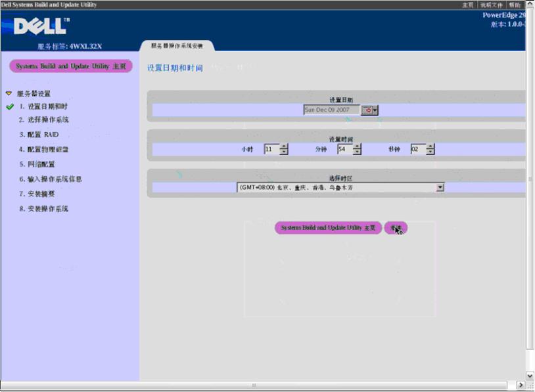Screen dimensions: 535x392
Task: Decrease the 小时 hour value by one
Action: 284,152
